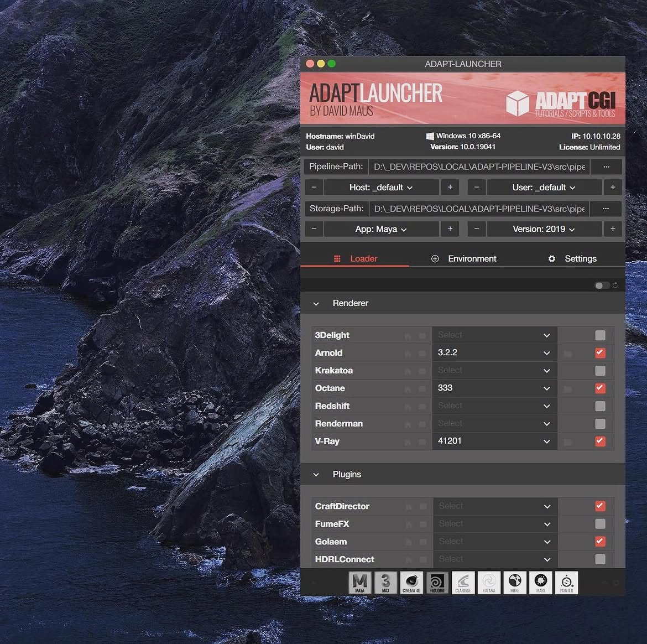Enable the Renderman checkbox
Image resolution: width=647 pixels, height=644 pixels.
[x=601, y=424]
